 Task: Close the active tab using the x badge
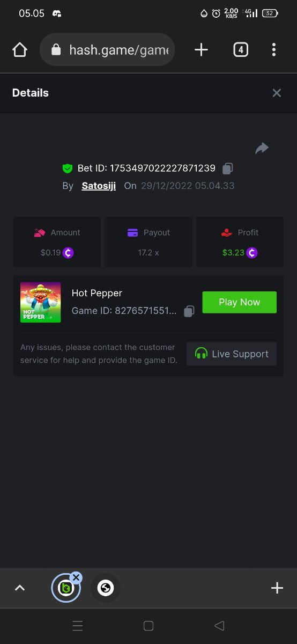point(76,577)
